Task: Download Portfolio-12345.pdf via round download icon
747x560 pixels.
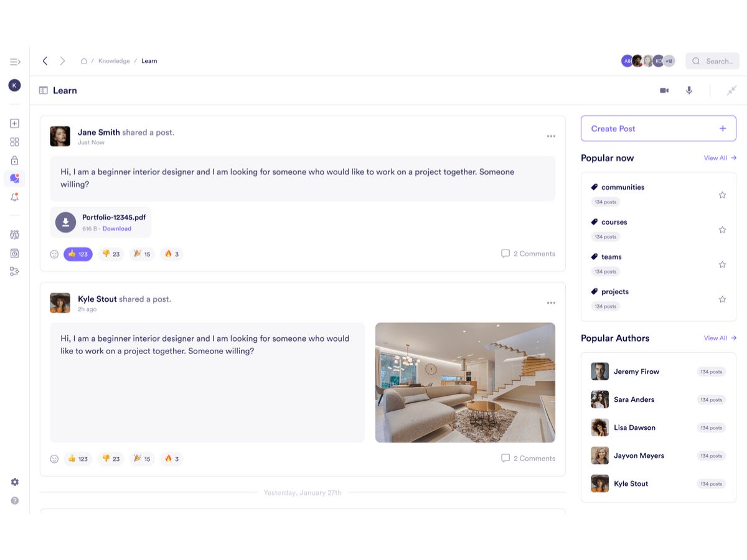Action: pyautogui.click(x=65, y=222)
